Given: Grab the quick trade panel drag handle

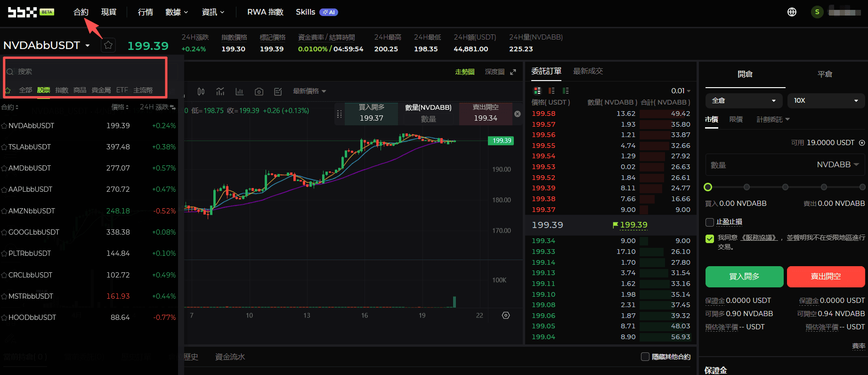Looking at the screenshot, I should coord(339,114).
